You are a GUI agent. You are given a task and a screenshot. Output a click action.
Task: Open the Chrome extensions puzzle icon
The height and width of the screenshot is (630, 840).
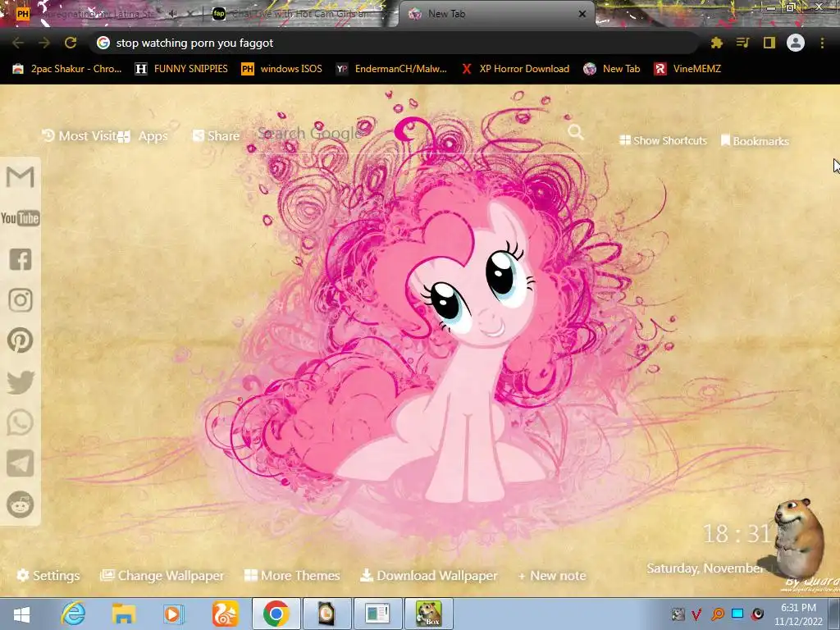[x=717, y=43]
